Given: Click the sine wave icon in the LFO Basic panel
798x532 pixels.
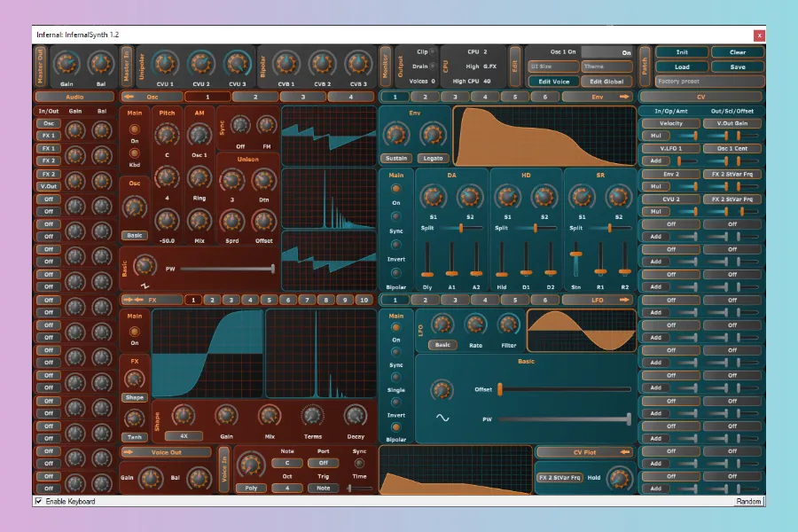Looking at the screenshot, I should [442, 418].
